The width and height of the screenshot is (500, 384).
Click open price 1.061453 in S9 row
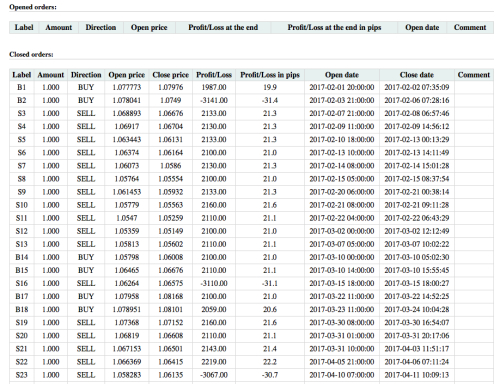pyautogui.click(x=127, y=192)
